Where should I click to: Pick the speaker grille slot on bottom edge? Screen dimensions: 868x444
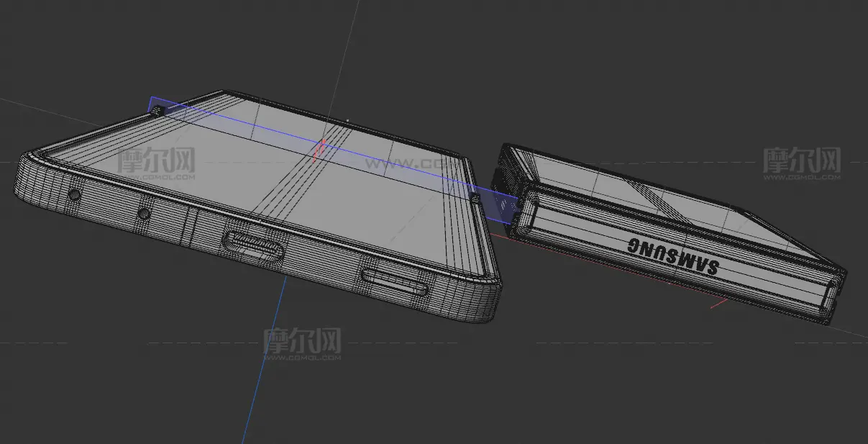coord(394,281)
